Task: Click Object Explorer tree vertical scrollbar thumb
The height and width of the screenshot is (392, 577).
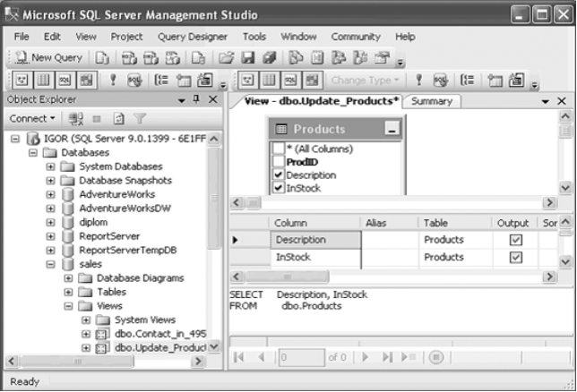Action: (x=213, y=199)
